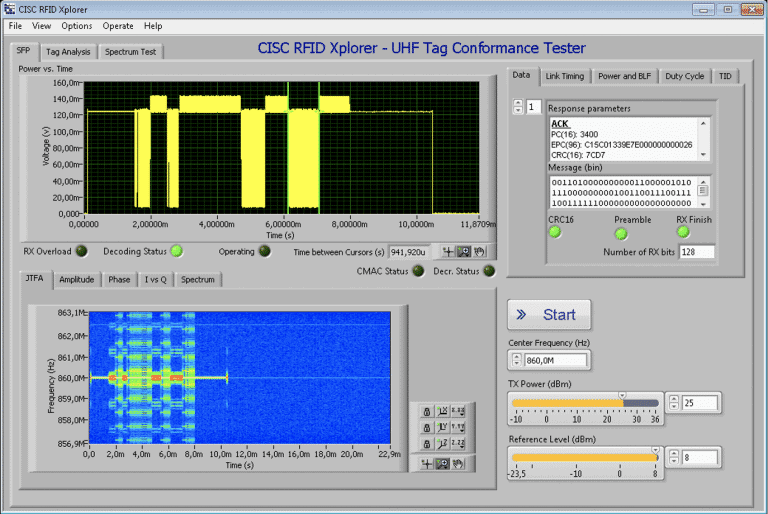The width and height of the screenshot is (768, 514).
Task: Open the Phase graph tab
Action: (x=119, y=280)
